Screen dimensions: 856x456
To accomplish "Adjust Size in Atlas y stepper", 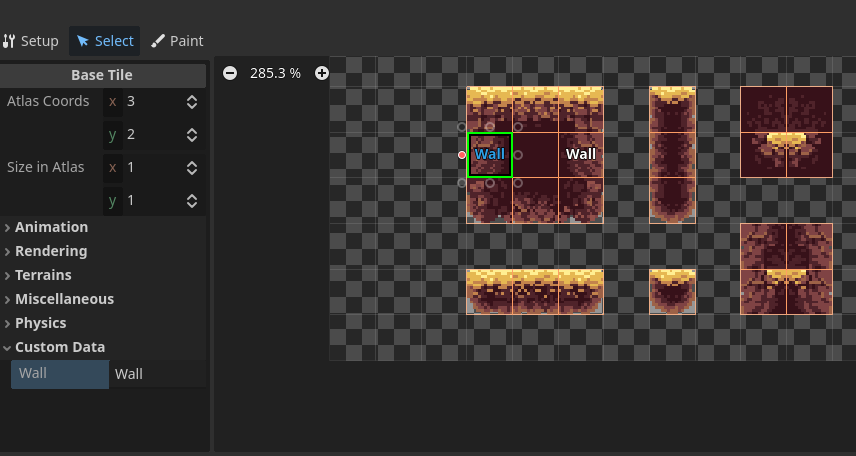I will [x=191, y=201].
